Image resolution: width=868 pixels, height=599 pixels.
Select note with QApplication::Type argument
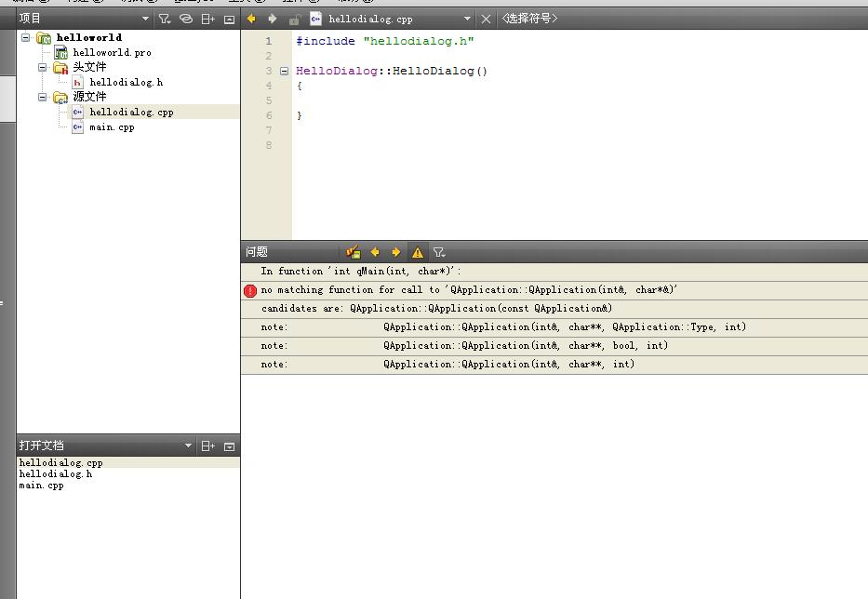pos(554,327)
